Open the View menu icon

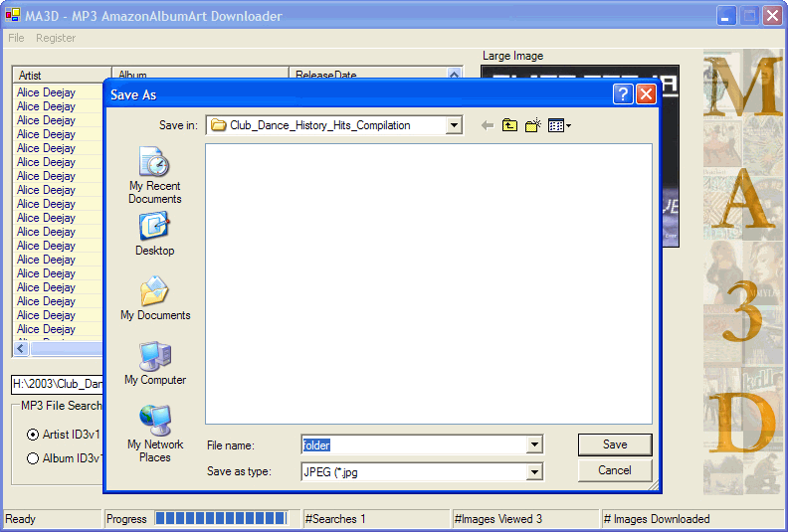click(x=556, y=125)
